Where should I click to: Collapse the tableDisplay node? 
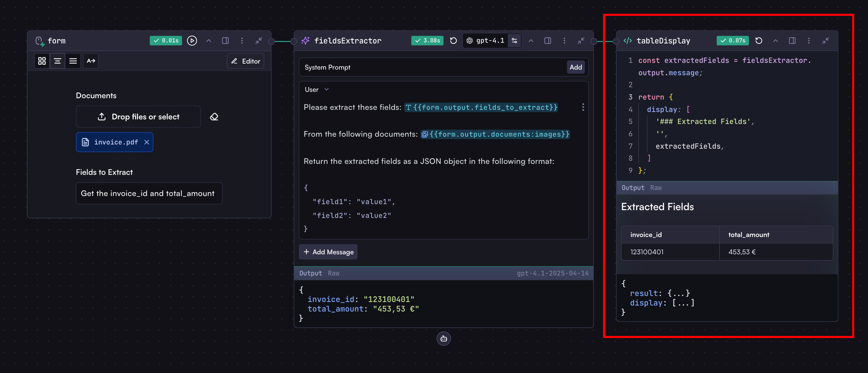(x=776, y=41)
